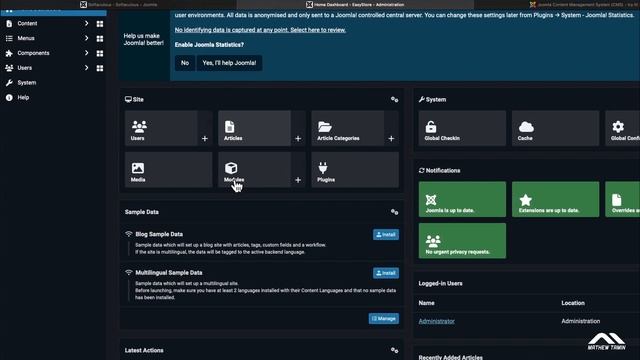Add a new article category plus icon
Screen dimensions: 640x360
[391, 139]
